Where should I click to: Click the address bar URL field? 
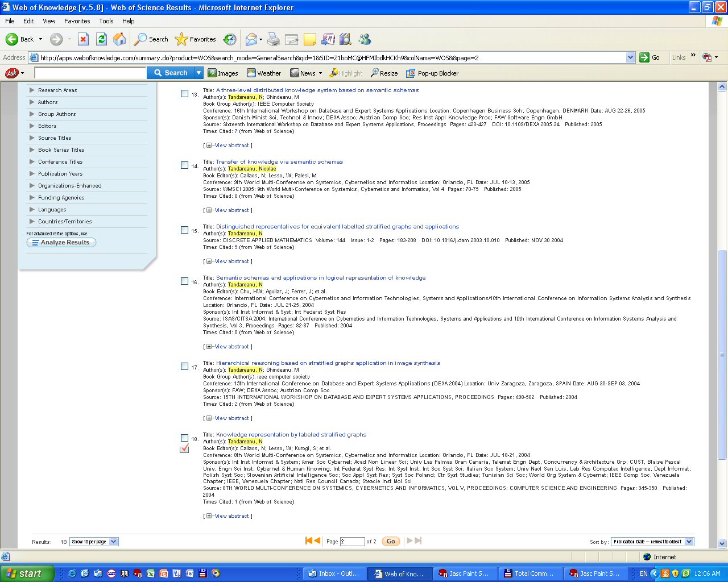[x=332, y=57]
